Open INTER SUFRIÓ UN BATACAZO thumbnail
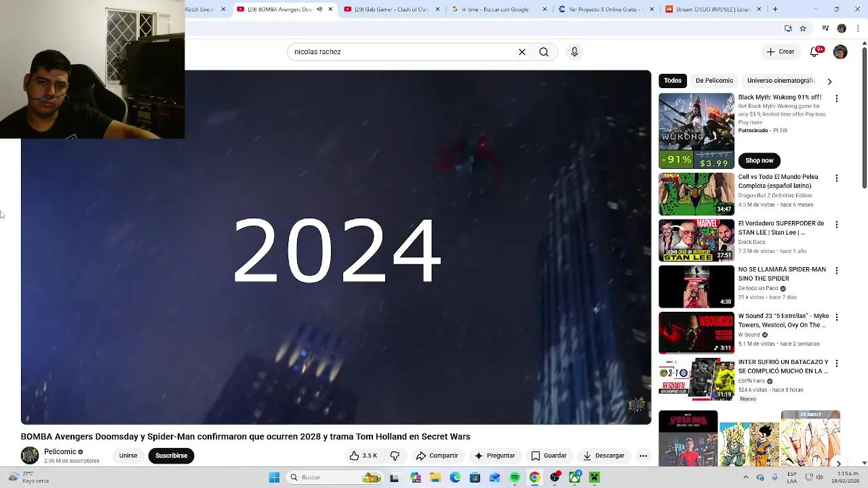The height and width of the screenshot is (488, 868). coord(696,380)
